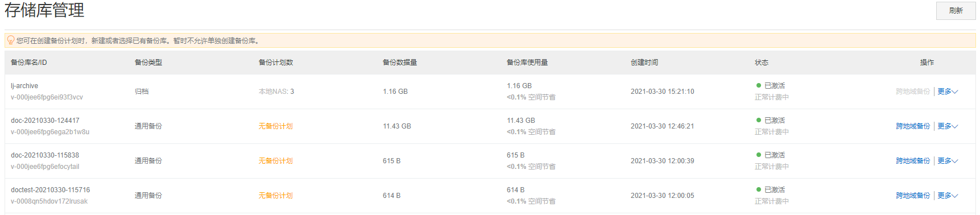Expand 更多 dropdown for doc-20210330-115838 row
980x215 pixels.
[x=948, y=161]
